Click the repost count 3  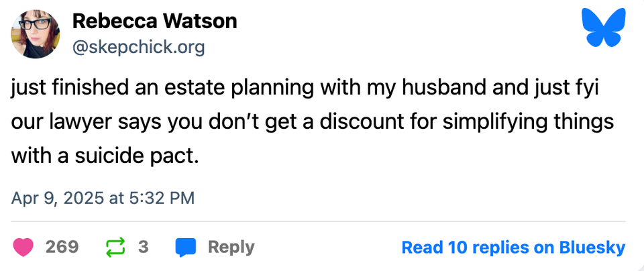[x=143, y=247]
